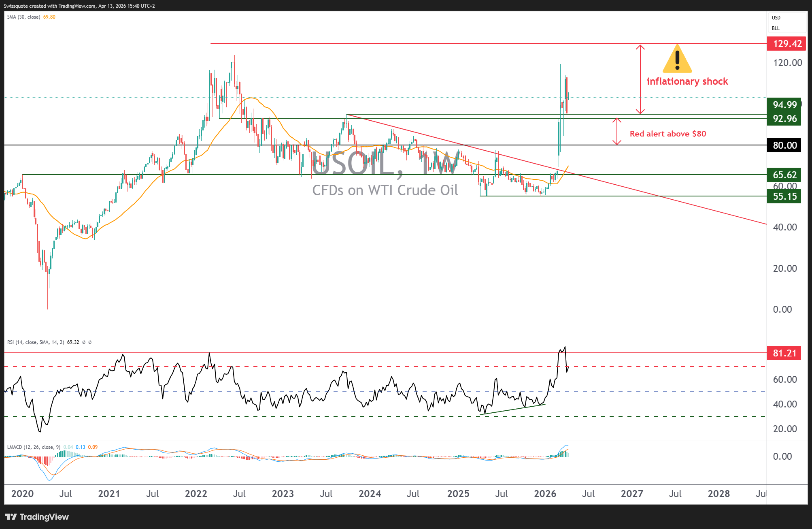The width and height of the screenshot is (812, 529).
Task: Click the 81.21 RSI level label
Action: click(x=784, y=353)
